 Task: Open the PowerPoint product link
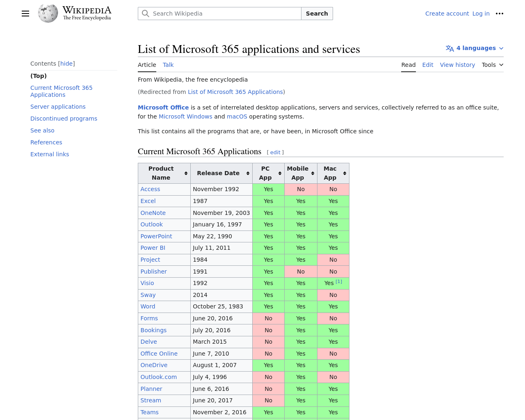[156, 236]
